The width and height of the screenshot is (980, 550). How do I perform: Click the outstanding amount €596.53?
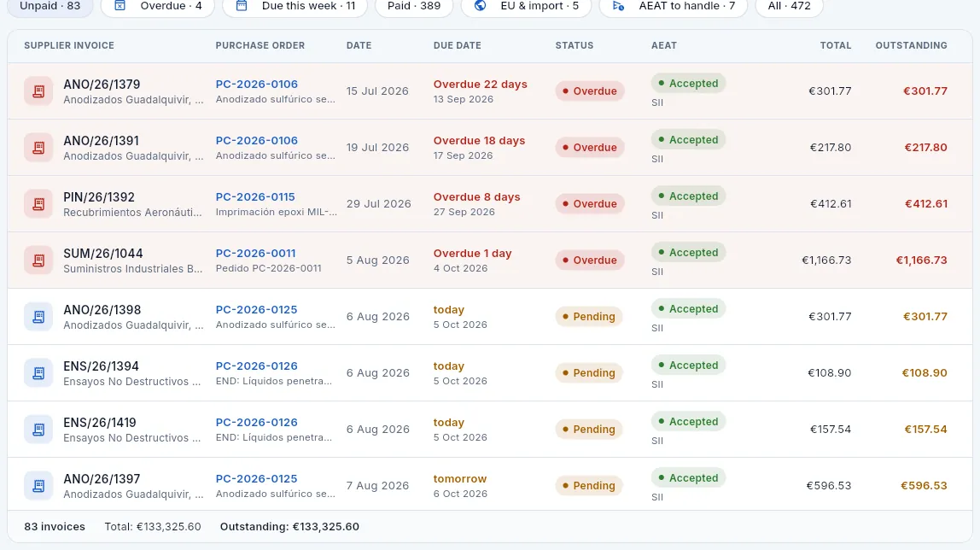(x=924, y=486)
